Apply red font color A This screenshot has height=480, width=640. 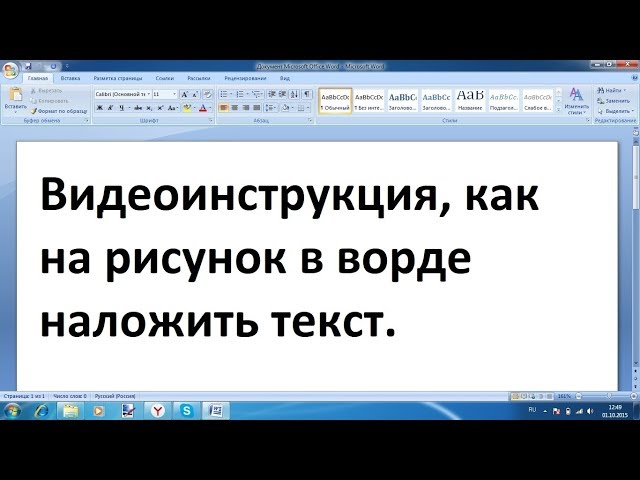tap(202, 108)
